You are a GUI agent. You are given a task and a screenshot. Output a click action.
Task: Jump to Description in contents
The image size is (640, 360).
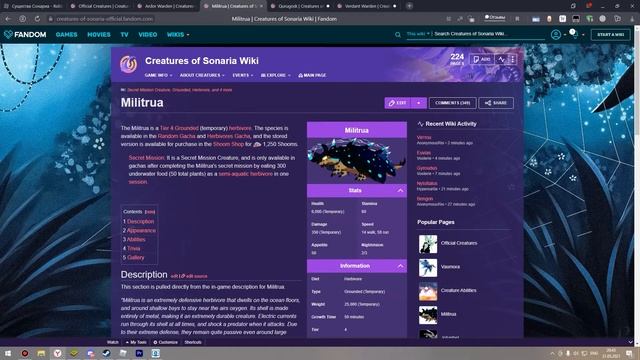140,222
